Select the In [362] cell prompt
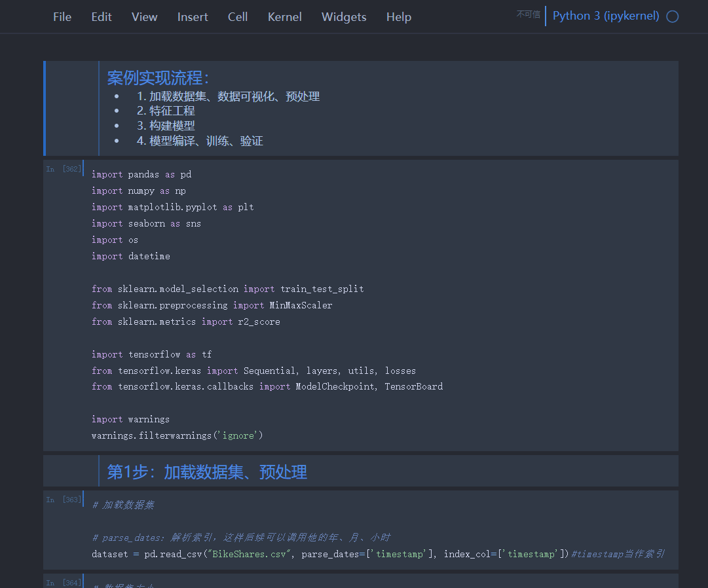The width and height of the screenshot is (708, 588). 64,169
